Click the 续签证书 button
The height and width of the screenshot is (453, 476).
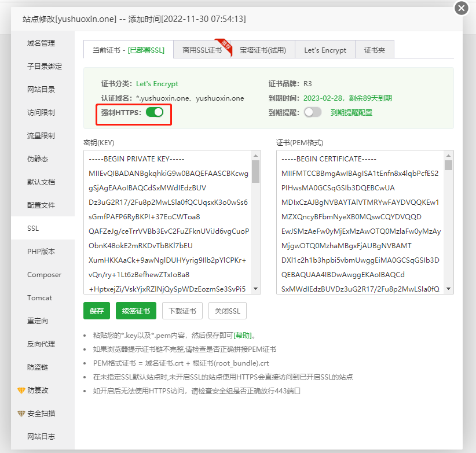click(136, 311)
